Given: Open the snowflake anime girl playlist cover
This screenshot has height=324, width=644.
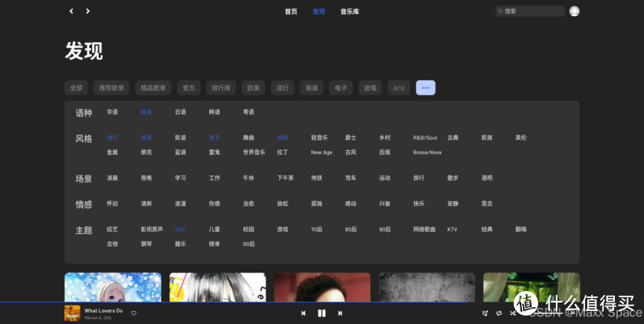Looking at the screenshot, I should coord(113,287).
